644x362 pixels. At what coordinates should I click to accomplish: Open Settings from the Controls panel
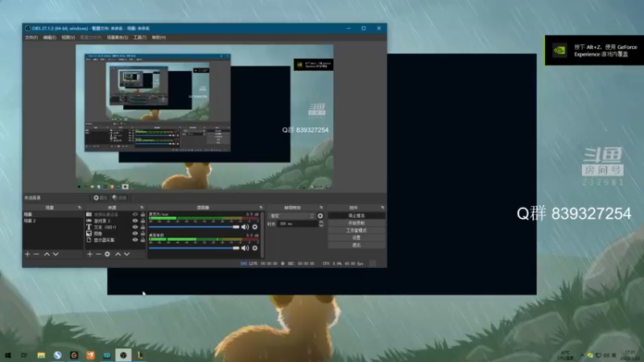pyautogui.click(x=357, y=237)
